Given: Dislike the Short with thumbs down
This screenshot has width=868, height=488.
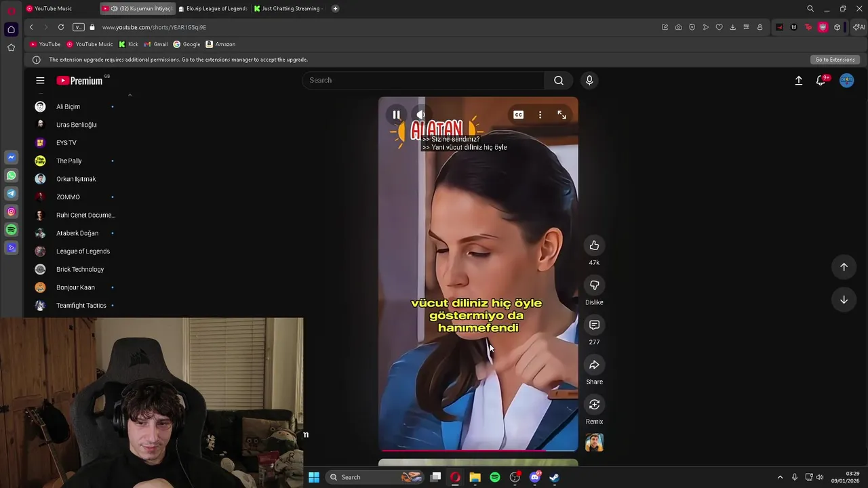Looking at the screenshot, I should [x=594, y=285].
